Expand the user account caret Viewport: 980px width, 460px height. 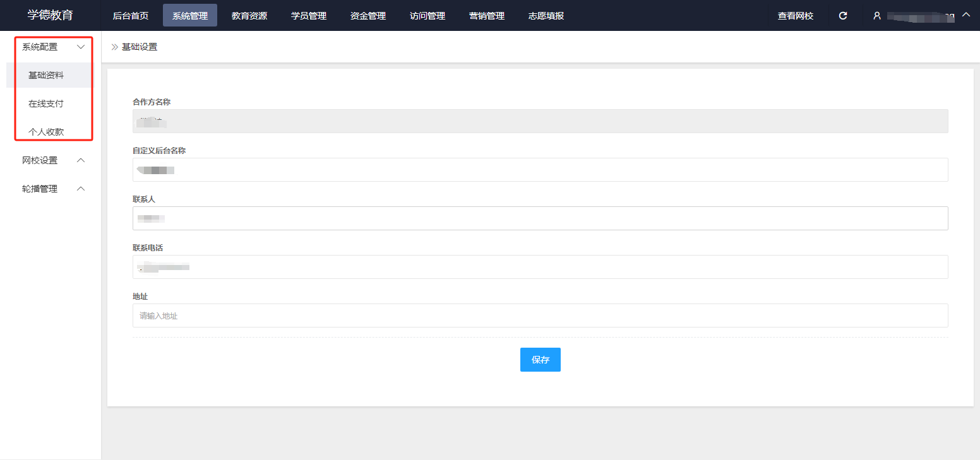coord(965,15)
